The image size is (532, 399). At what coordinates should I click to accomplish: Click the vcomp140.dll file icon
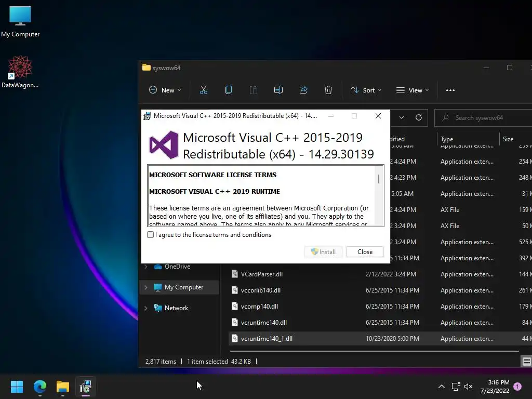click(235, 306)
